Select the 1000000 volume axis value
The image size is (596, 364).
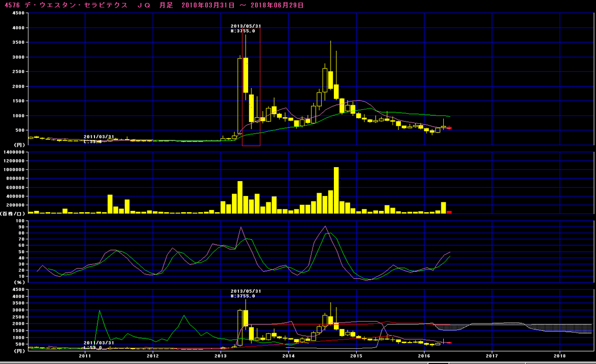pos(14,169)
